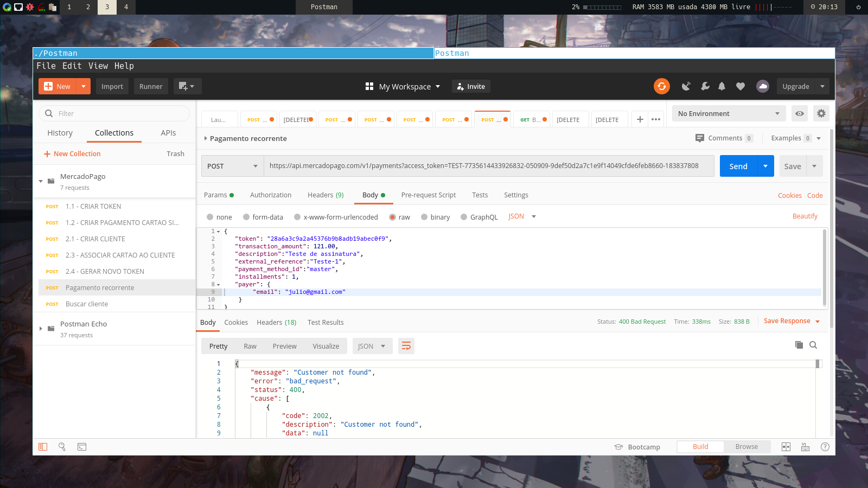Click the word-wrap icon in response toolbar
The height and width of the screenshot is (488, 868).
click(406, 346)
